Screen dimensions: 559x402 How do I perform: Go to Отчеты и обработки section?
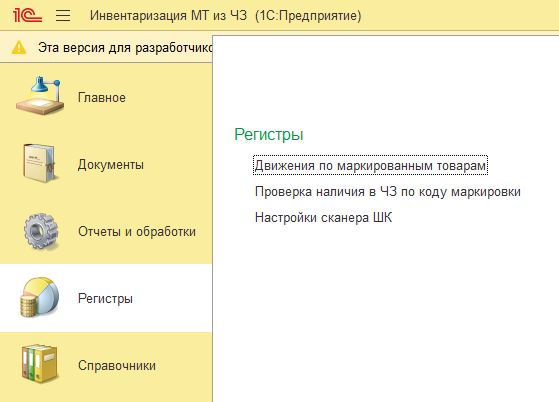[137, 231]
